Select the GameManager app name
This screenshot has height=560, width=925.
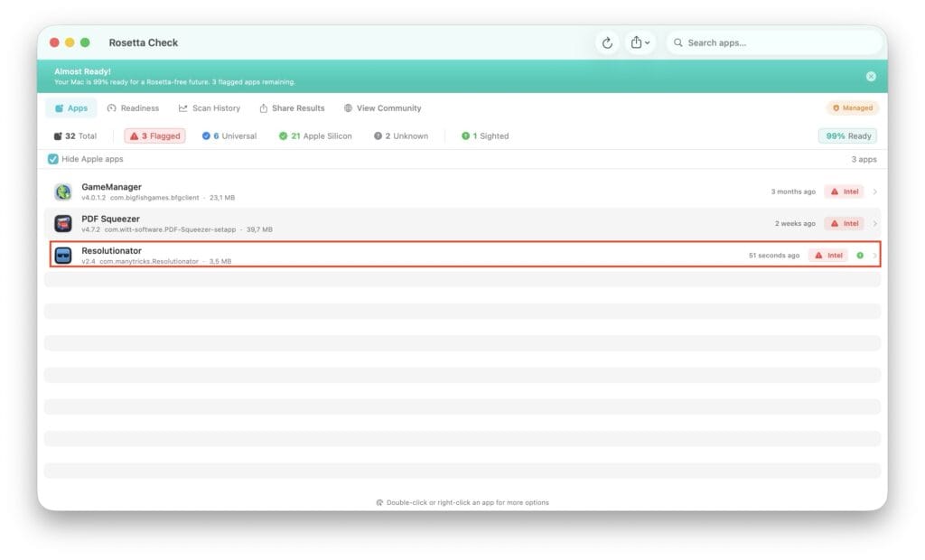coord(111,186)
